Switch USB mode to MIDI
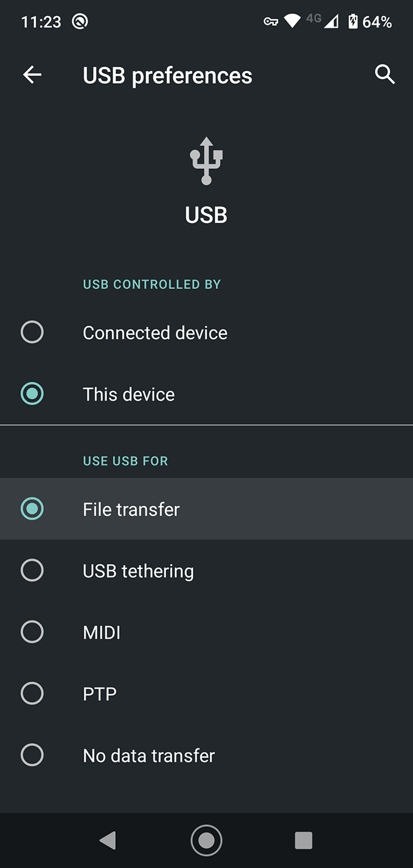 tap(100, 632)
